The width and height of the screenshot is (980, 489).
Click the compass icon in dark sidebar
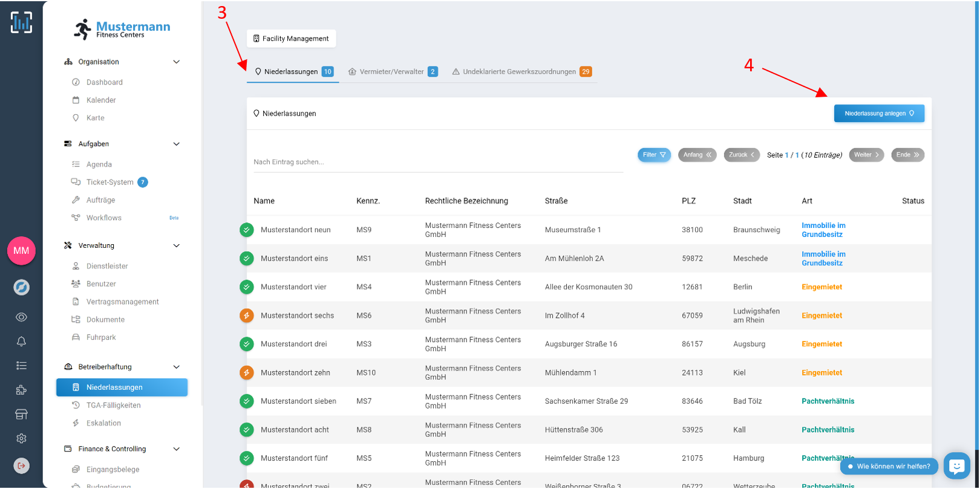(x=21, y=287)
